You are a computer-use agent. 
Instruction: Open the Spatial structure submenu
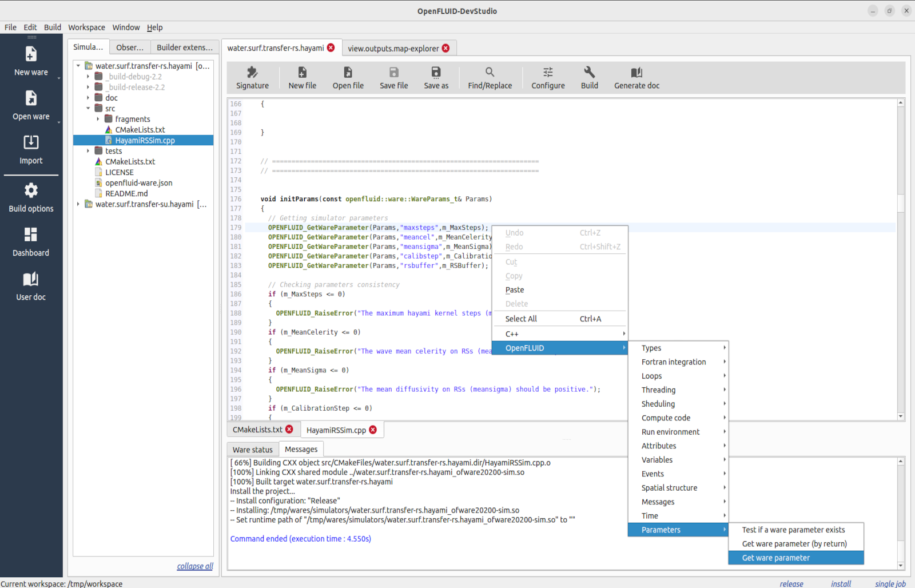point(678,488)
